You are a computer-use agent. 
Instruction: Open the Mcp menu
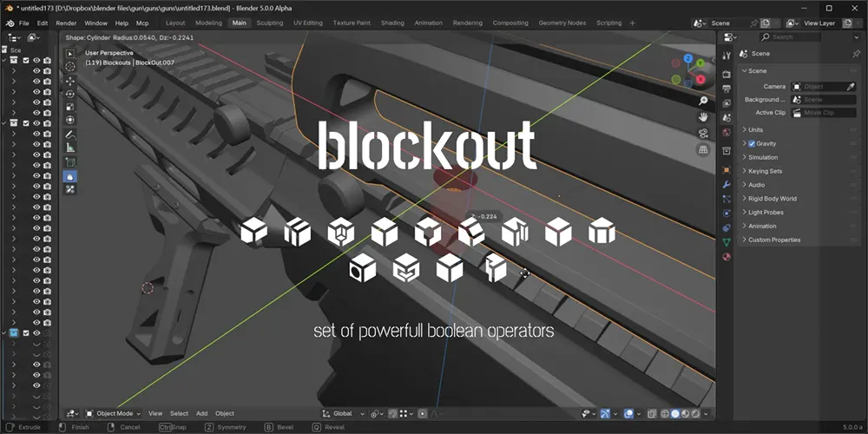[142, 23]
